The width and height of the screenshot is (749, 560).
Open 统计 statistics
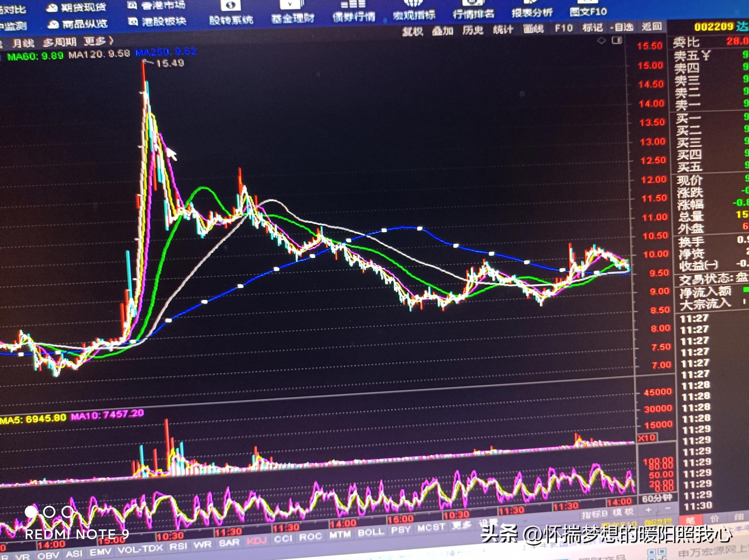click(x=503, y=29)
